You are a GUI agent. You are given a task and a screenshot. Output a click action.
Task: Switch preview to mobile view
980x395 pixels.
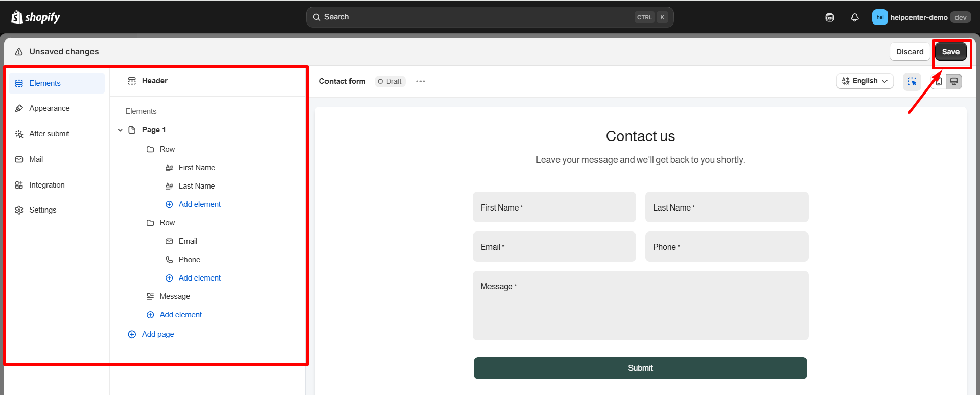[x=939, y=82]
